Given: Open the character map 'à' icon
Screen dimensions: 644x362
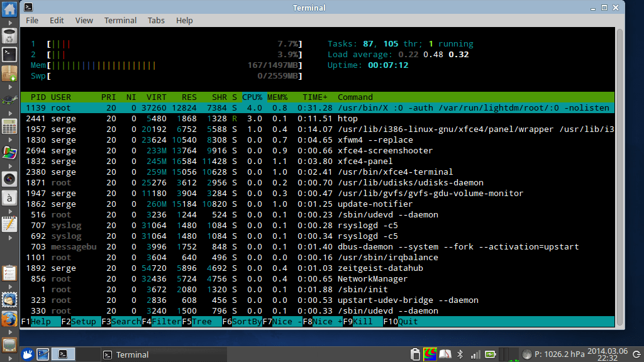Looking at the screenshot, I should coord(9,198).
